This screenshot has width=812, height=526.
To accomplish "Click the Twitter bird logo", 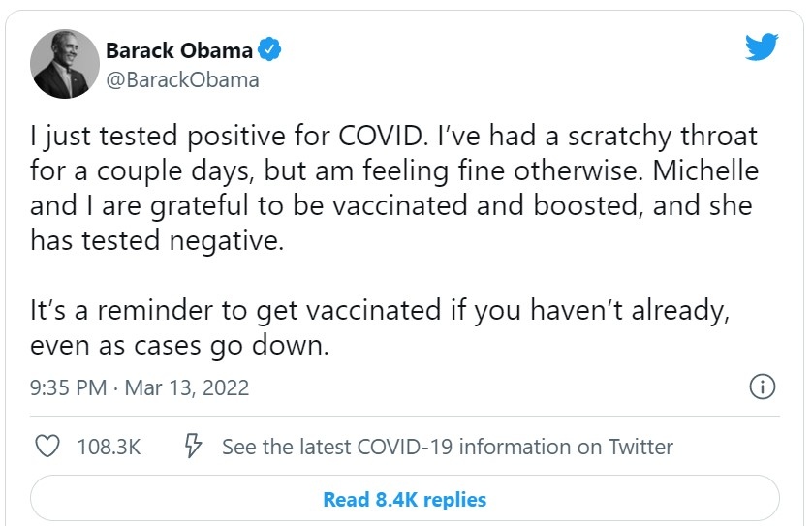I will pos(763,47).
